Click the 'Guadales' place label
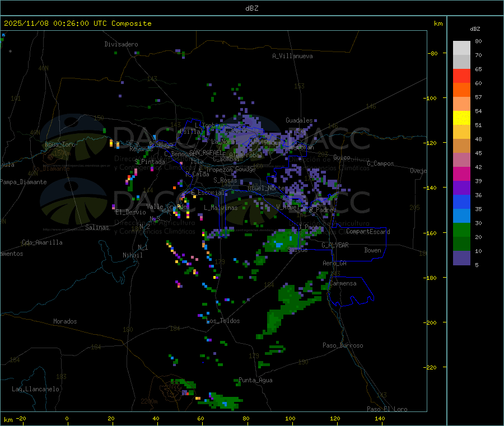Screen dimensions: 504x426 point(299,120)
